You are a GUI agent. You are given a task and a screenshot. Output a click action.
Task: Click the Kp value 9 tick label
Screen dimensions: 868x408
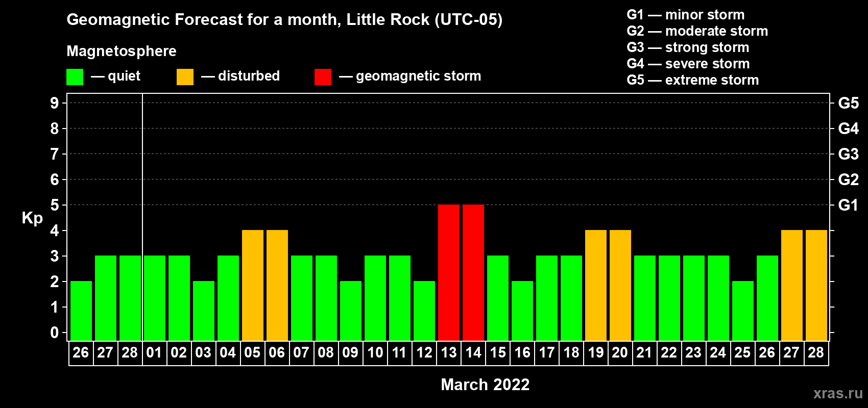[x=55, y=103]
